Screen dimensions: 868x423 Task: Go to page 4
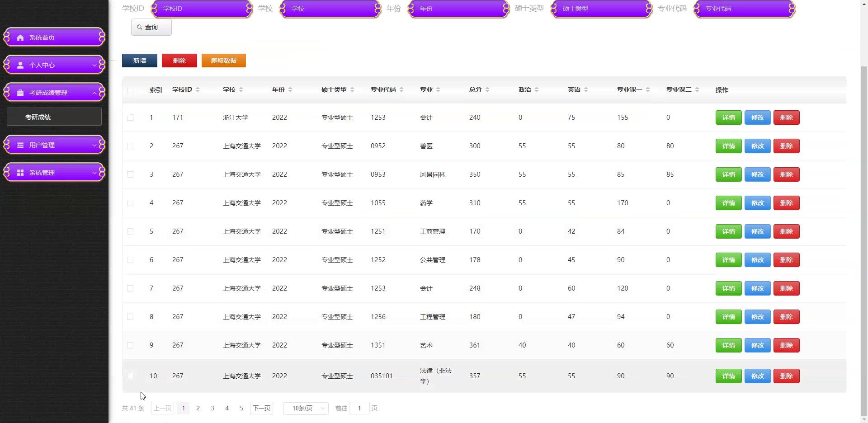pyautogui.click(x=227, y=408)
